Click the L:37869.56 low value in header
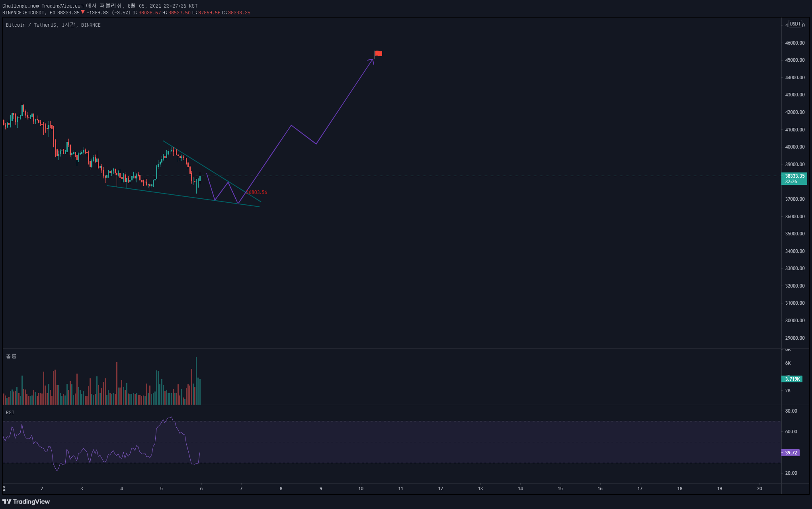812x509 pixels. point(206,13)
